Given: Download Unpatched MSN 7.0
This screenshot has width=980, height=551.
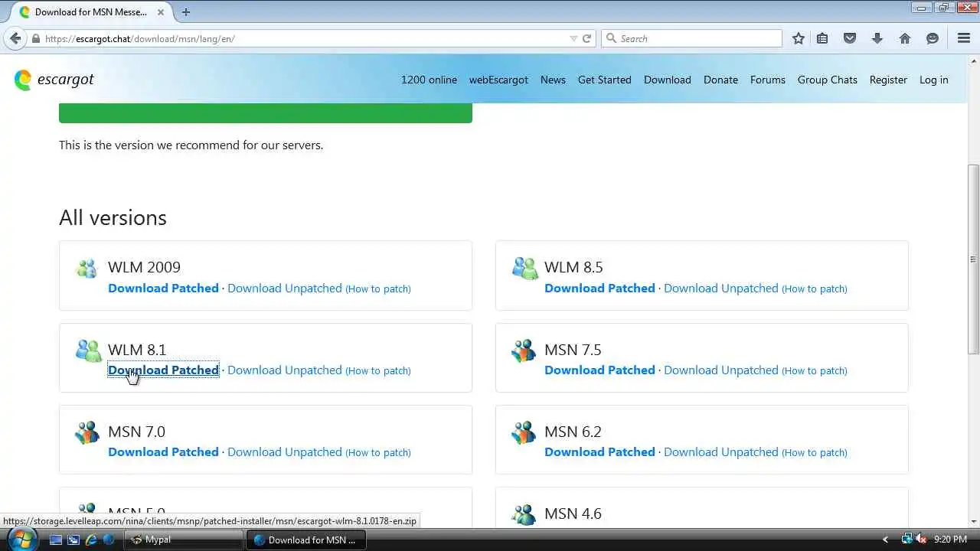Looking at the screenshot, I should [x=285, y=452].
